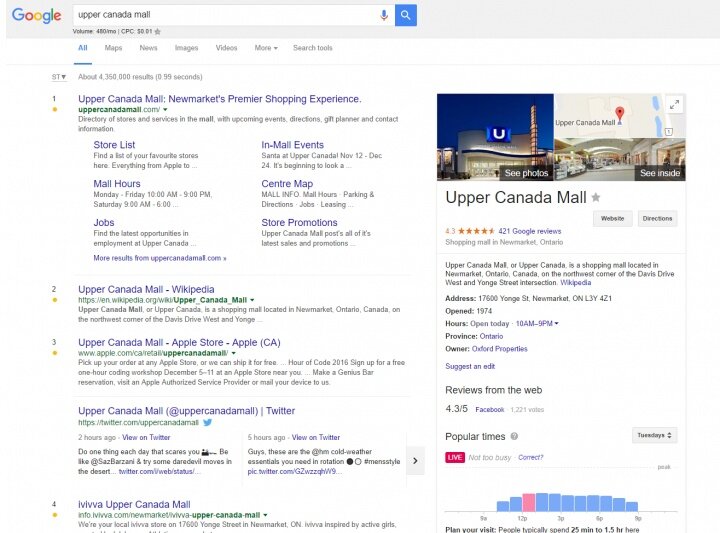The height and width of the screenshot is (533, 720).
Task: Click View on Twitter for 2 hours ago tweet
Action: [x=146, y=438]
